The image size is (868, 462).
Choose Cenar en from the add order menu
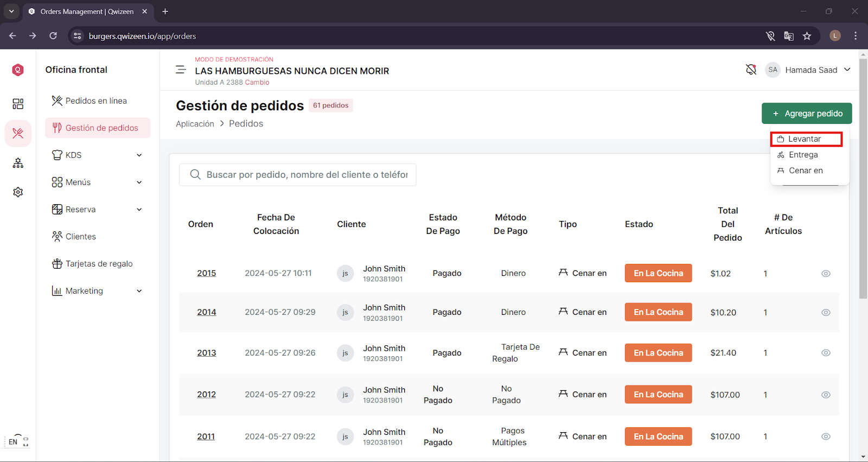point(806,170)
